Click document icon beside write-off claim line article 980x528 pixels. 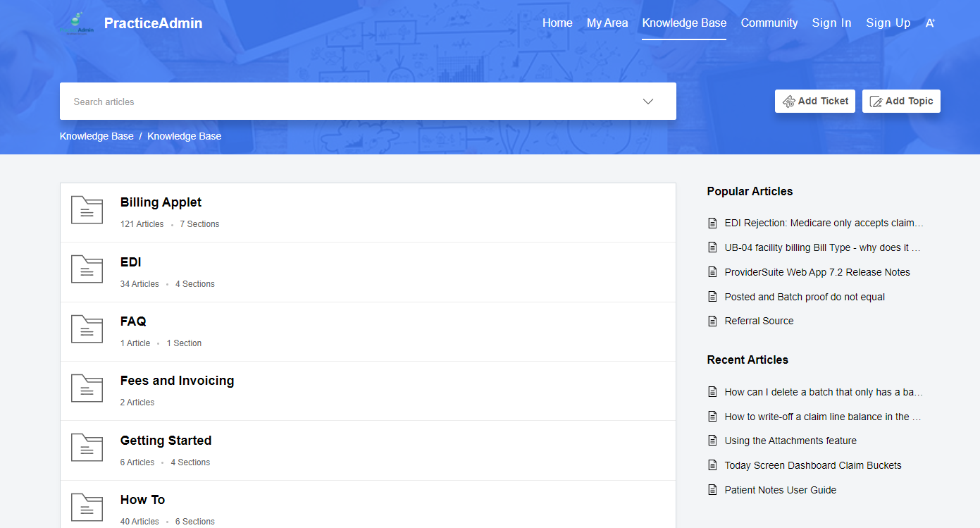[712, 417]
